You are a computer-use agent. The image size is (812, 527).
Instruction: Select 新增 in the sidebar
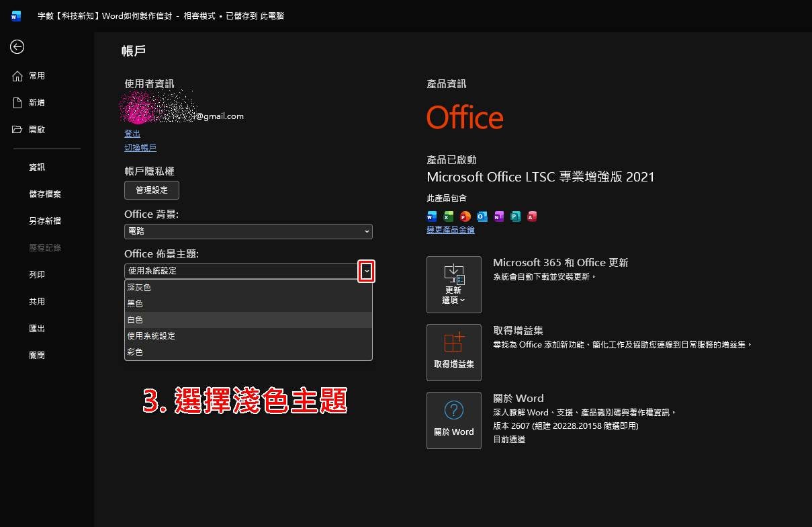coord(29,103)
